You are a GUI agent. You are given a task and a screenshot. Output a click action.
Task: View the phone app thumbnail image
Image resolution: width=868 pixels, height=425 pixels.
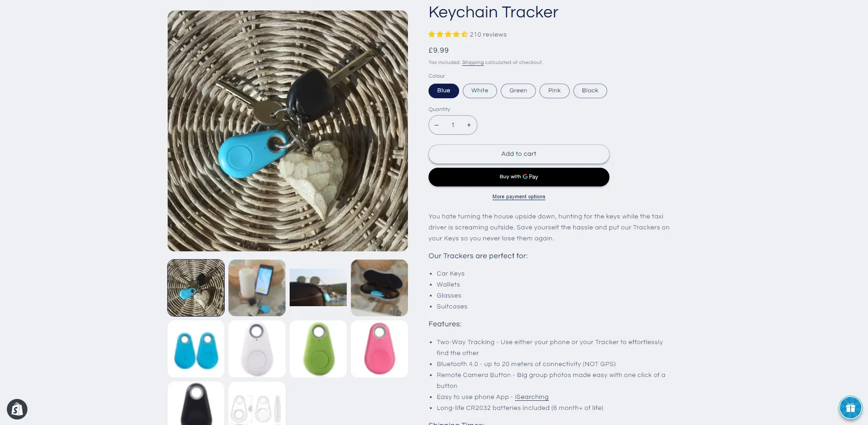coord(257,288)
